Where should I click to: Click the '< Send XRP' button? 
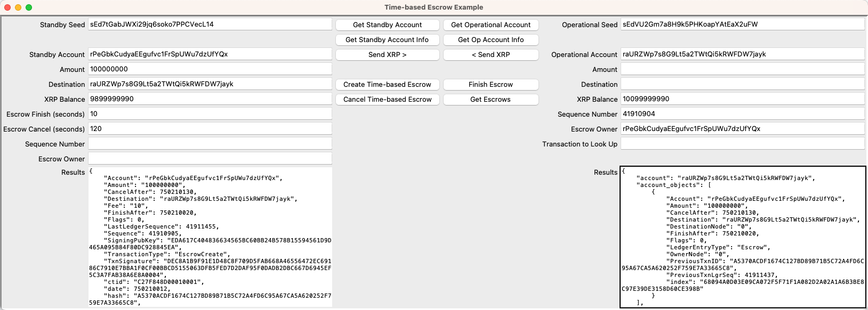coord(491,55)
